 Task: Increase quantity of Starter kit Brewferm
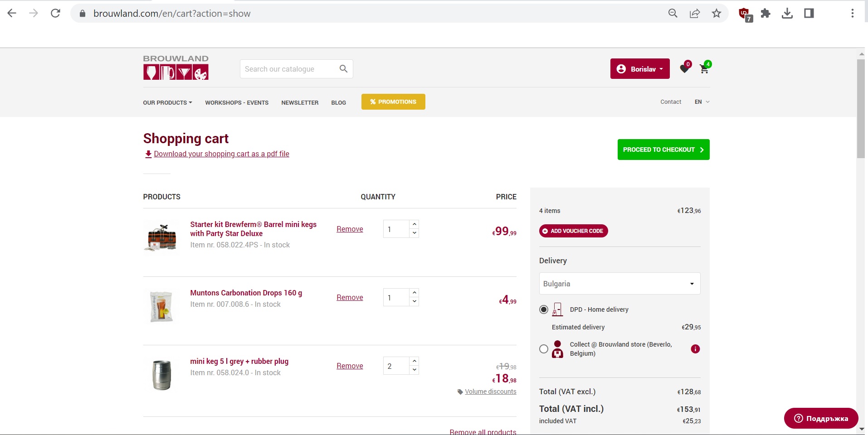point(414,224)
